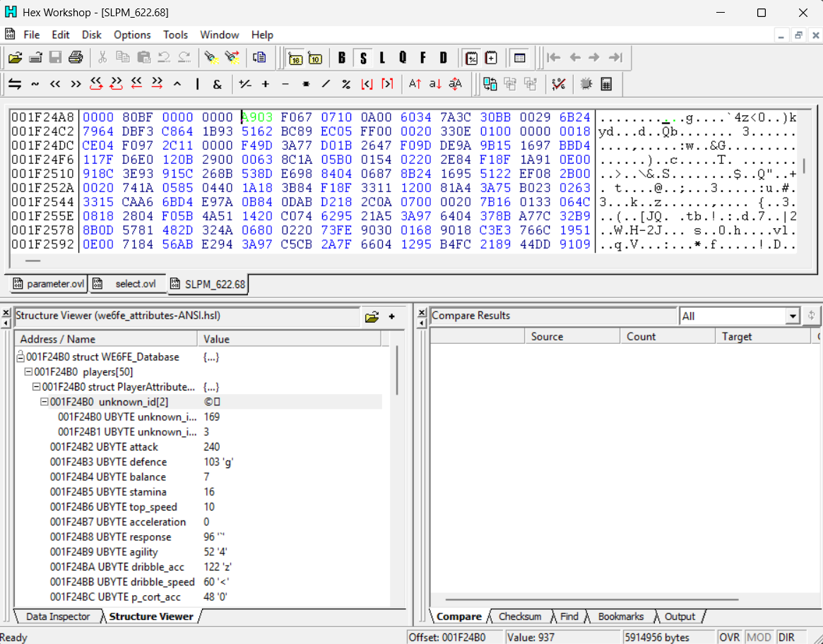Open the Disk menu
Screen dimensions: 823x644
[91, 35]
